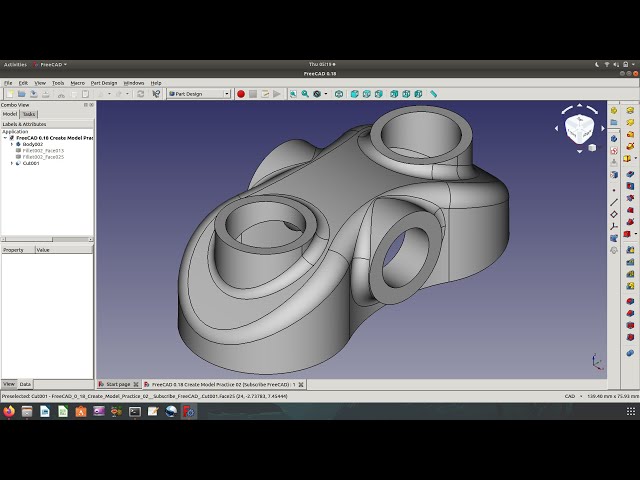Switch to the left view cube icon
Screen dimensions: 640x480
pos(418,94)
